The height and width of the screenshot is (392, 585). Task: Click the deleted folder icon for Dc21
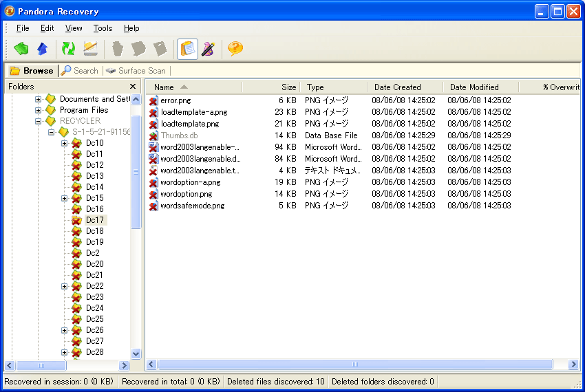click(x=76, y=275)
